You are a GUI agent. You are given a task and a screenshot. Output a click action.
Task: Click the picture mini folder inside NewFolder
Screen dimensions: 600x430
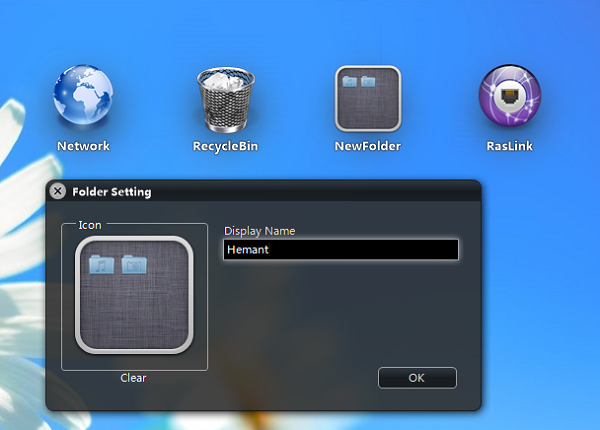[x=368, y=80]
